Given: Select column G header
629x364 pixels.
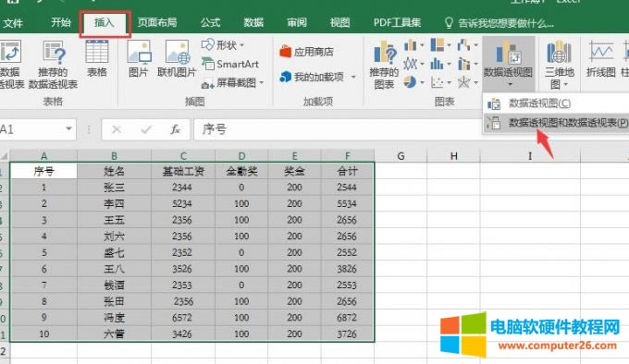Looking at the screenshot, I should [401, 156].
